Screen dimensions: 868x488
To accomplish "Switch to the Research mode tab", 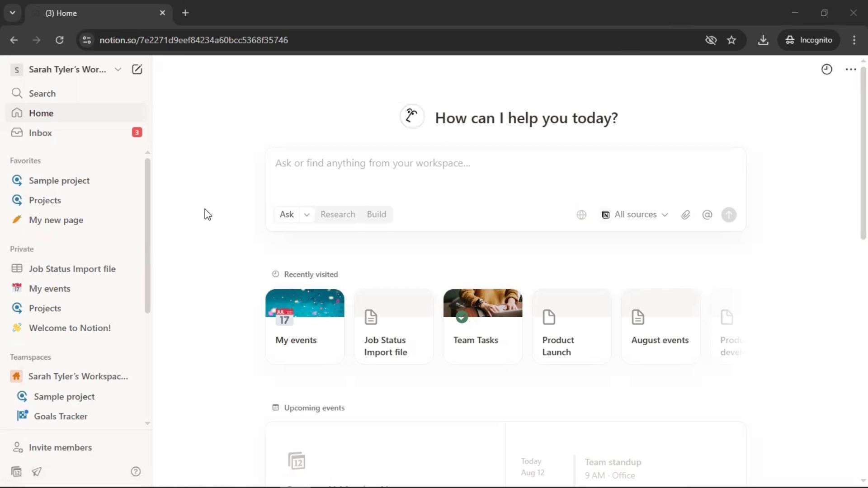I will click(x=338, y=215).
